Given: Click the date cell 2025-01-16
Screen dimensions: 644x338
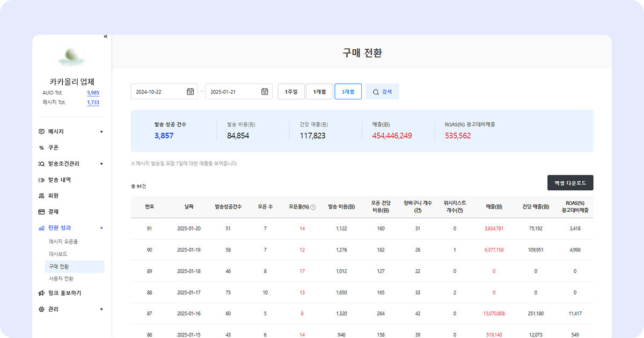Looking at the screenshot, I should point(189,313).
